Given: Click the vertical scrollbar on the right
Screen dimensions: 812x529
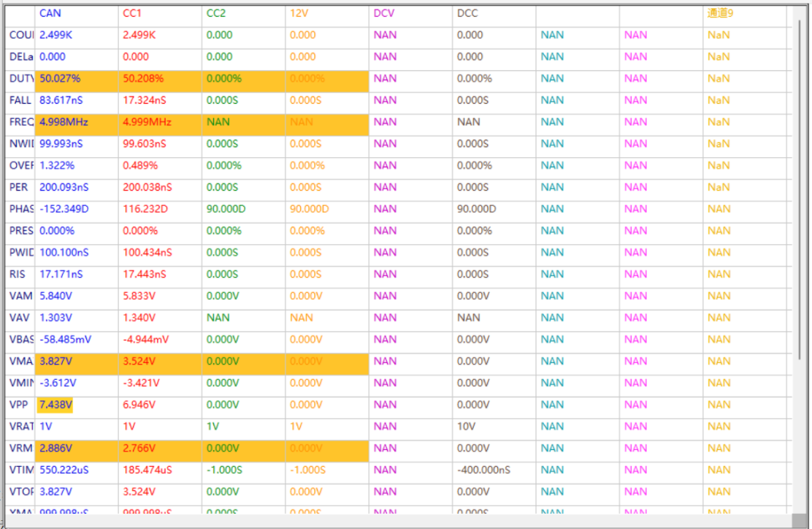Looking at the screenshot, I should (800, 256).
